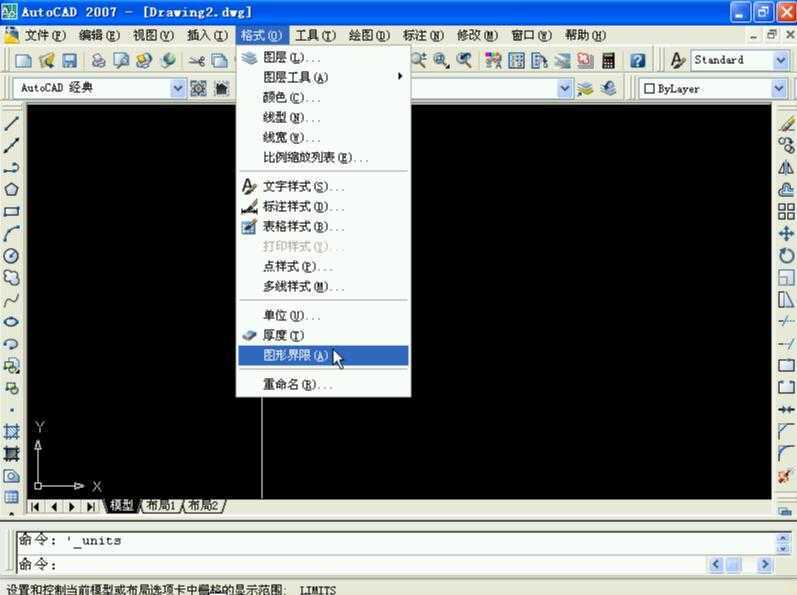Expand the ByLayer color dropdown

779,89
